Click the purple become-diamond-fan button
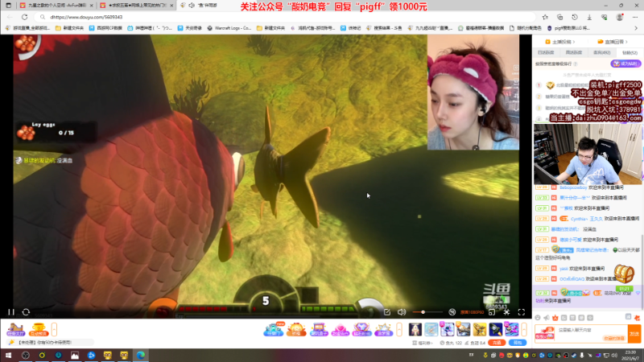Screen dimensions: 644x362 [625, 64]
